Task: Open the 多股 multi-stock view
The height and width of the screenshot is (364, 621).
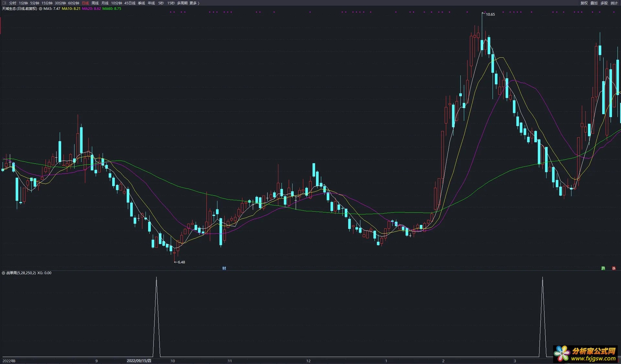Action: click(604, 3)
